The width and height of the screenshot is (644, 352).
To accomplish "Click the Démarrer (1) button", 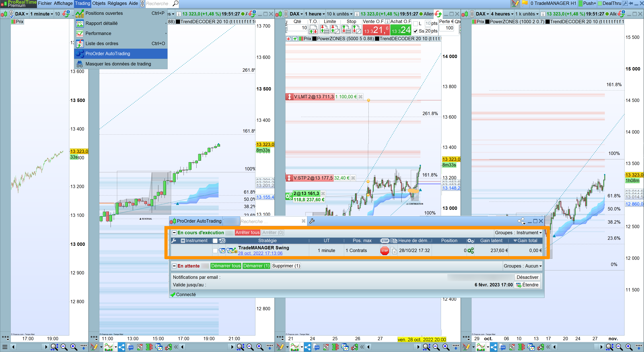I will [x=256, y=266].
